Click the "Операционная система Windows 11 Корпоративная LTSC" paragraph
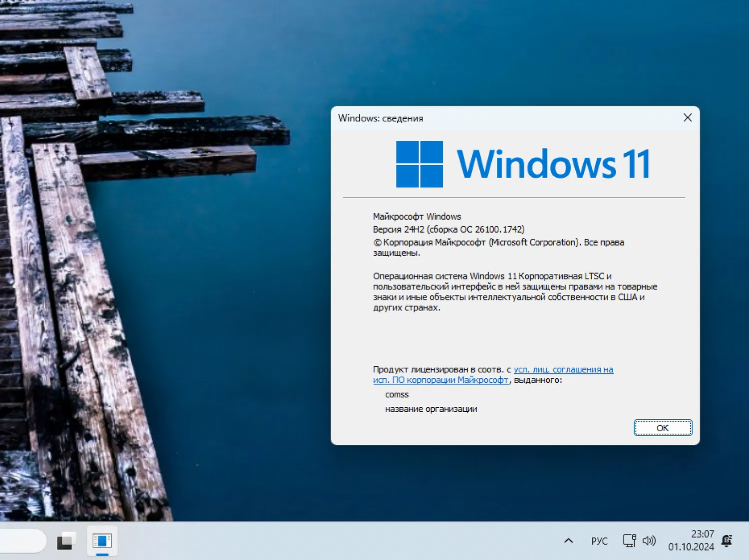The height and width of the screenshot is (560, 749). point(515,292)
